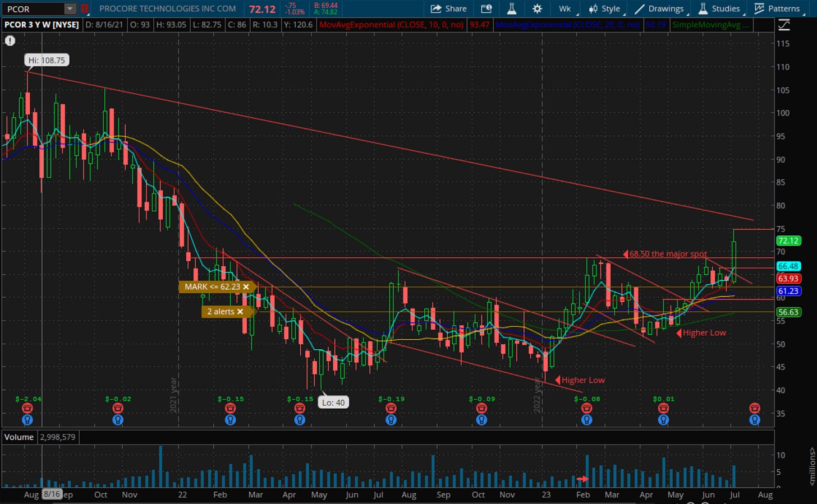817x504 pixels.
Task: Click the Lo: 40 price bubble
Action: (x=333, y=403)
